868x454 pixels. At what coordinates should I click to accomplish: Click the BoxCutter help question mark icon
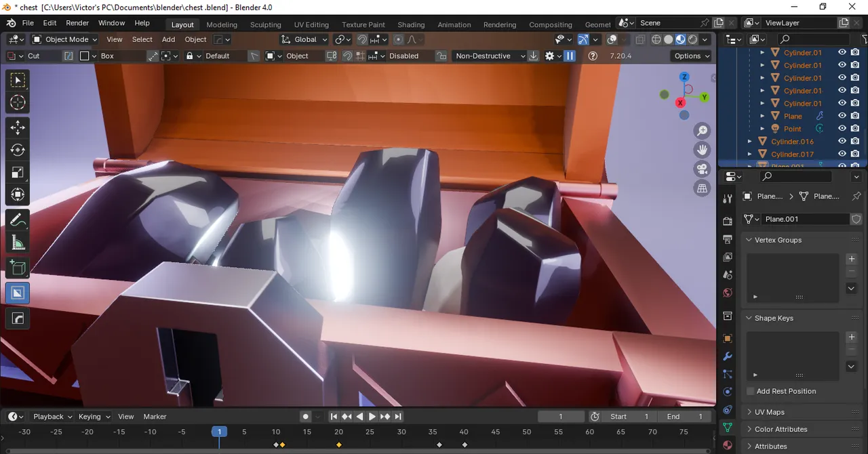(593, 56)
